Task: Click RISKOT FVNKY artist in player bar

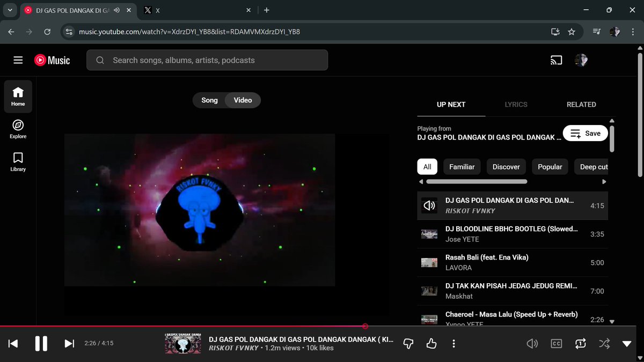Action: [x=233, y=348]
